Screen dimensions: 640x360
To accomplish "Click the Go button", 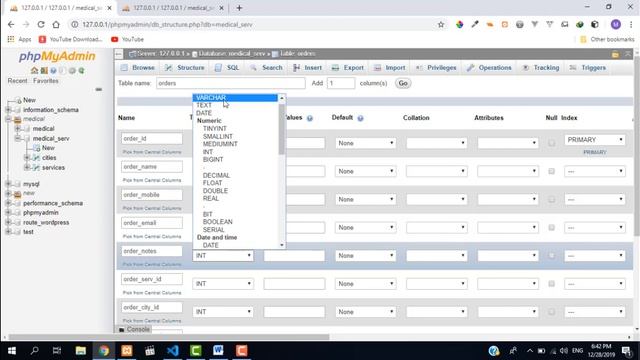I will pyautogui.click(x=403, y=83).
